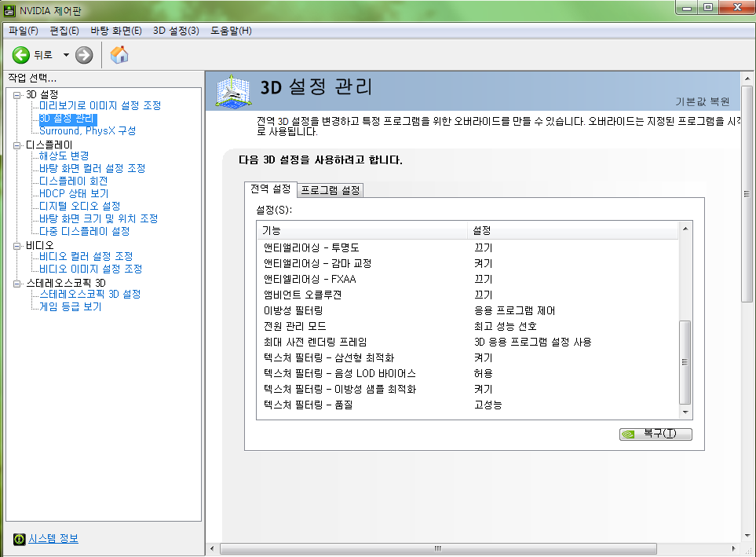
Task: Click main panel vertical scroll down arrow
Action: coord(747,536)
